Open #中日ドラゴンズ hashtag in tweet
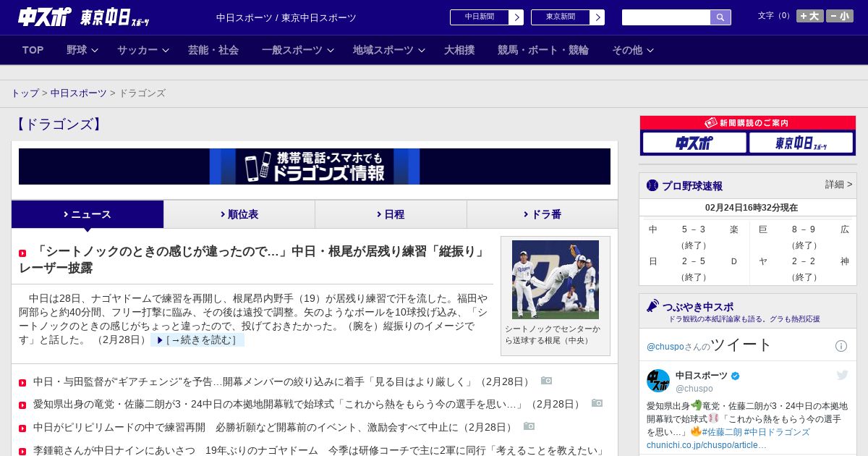Image resolution: width=868 pixels, height=456 pixels. 777,432
